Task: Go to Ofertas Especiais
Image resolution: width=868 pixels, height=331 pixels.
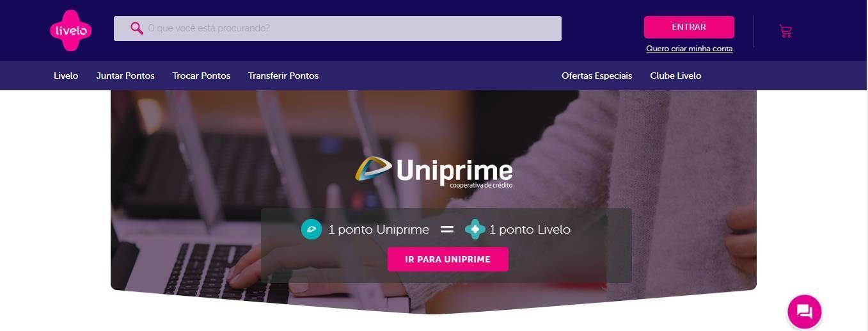Action: tap(597, 76)
